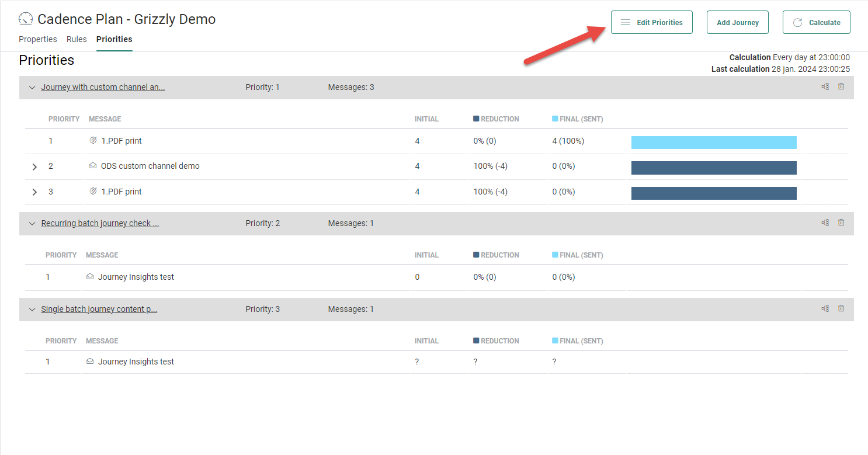Click flow icon on Recurring batch journey row
868x455 pixels.
825,223
